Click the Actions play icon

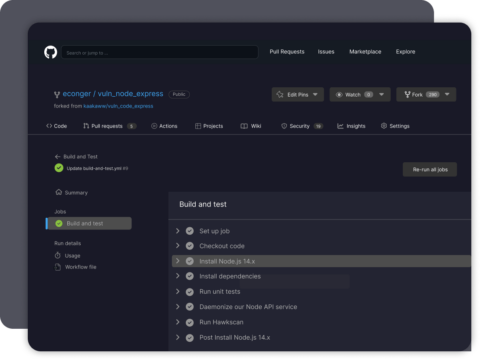[x=154, y=126]
